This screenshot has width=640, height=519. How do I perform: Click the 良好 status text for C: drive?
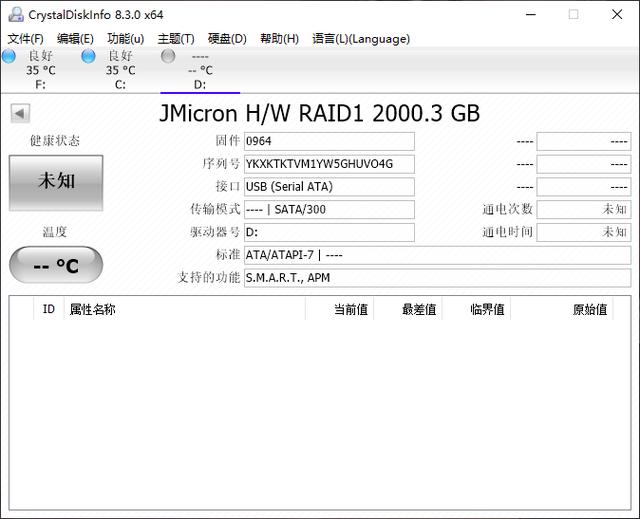[120, 55]
